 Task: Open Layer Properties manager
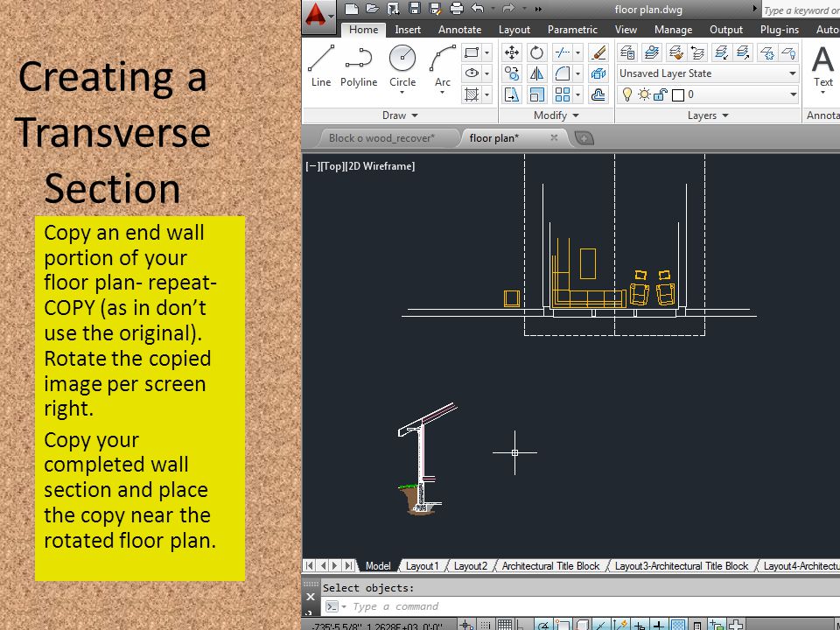627,52
